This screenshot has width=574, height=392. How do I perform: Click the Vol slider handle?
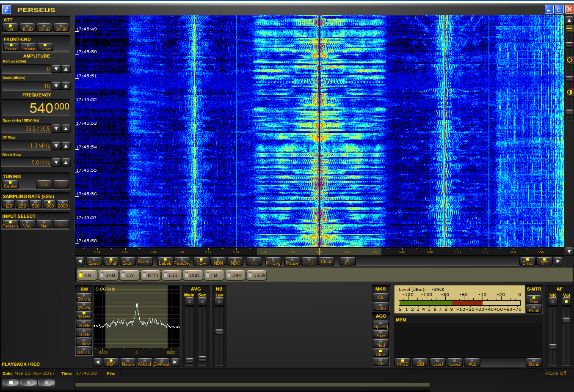pos(566,320)
